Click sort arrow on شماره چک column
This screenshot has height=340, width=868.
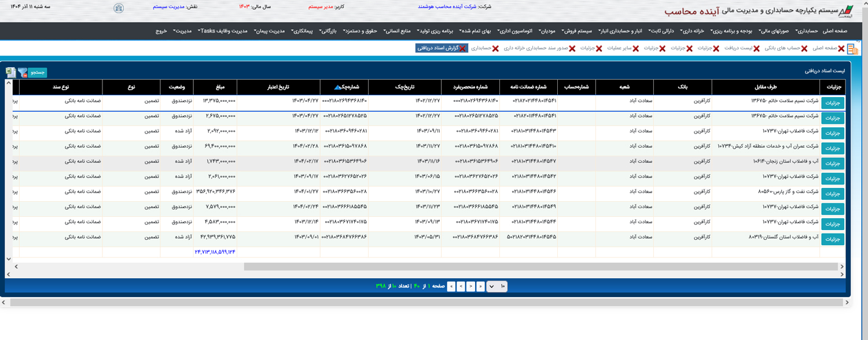click(x=338, y=87)
